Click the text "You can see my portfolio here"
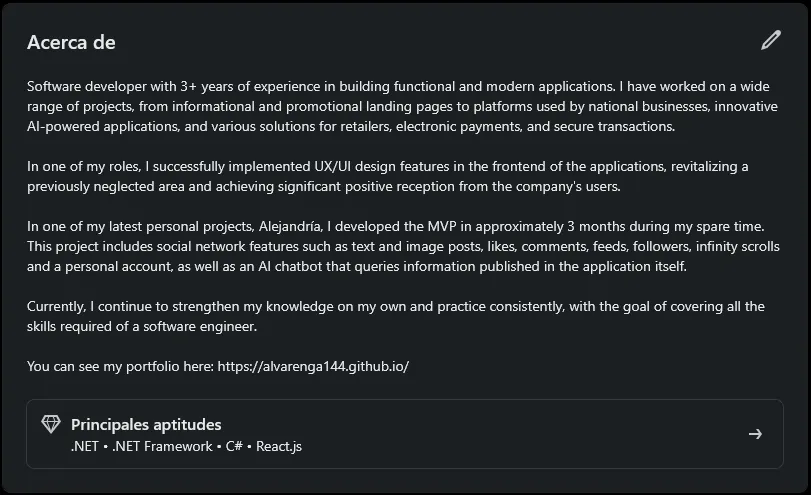Screen dimensions: 811x495 [120, 366]
